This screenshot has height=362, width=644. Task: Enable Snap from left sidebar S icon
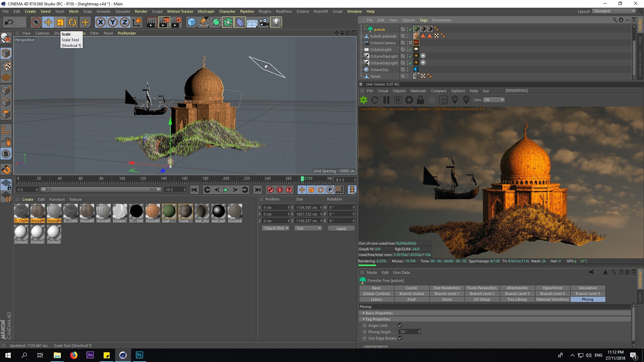tap(6, 154)
